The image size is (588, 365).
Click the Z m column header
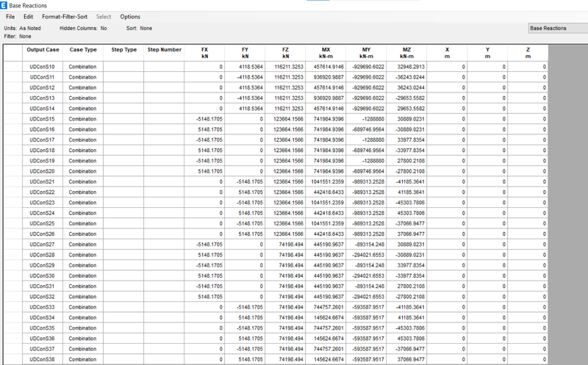point(528,53)
